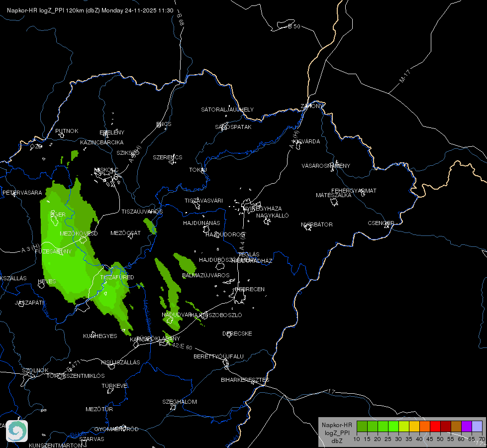The width and height of the screenshot is (487, 448).
Task: Click the 'dbZ' unit label in legend
Action: 337,441
